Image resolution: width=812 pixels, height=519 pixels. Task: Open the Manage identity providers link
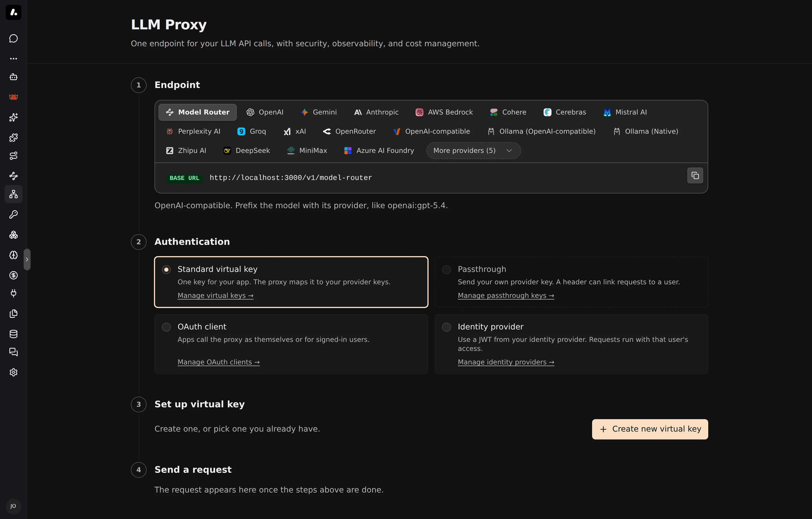[x=506, y=362]
